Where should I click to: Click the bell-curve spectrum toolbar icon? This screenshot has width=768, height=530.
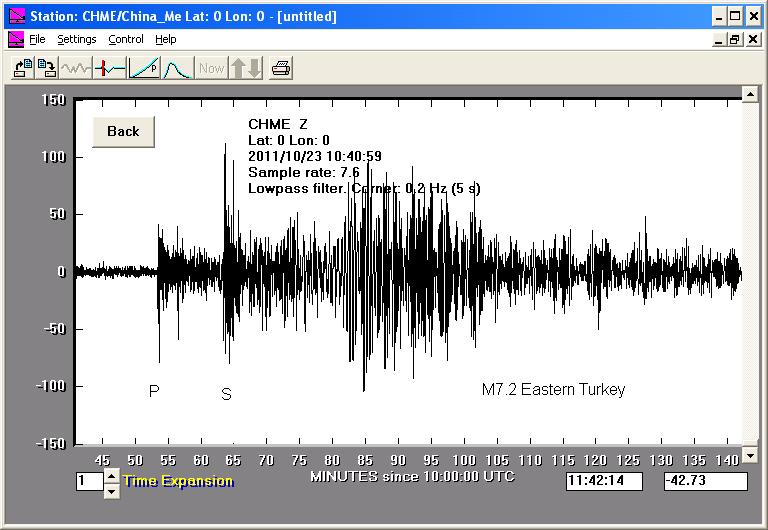tap(176, 68)
